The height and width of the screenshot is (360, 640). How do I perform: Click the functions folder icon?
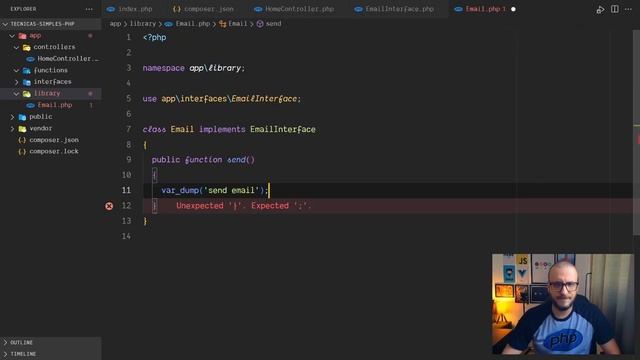tap(27, 71)
